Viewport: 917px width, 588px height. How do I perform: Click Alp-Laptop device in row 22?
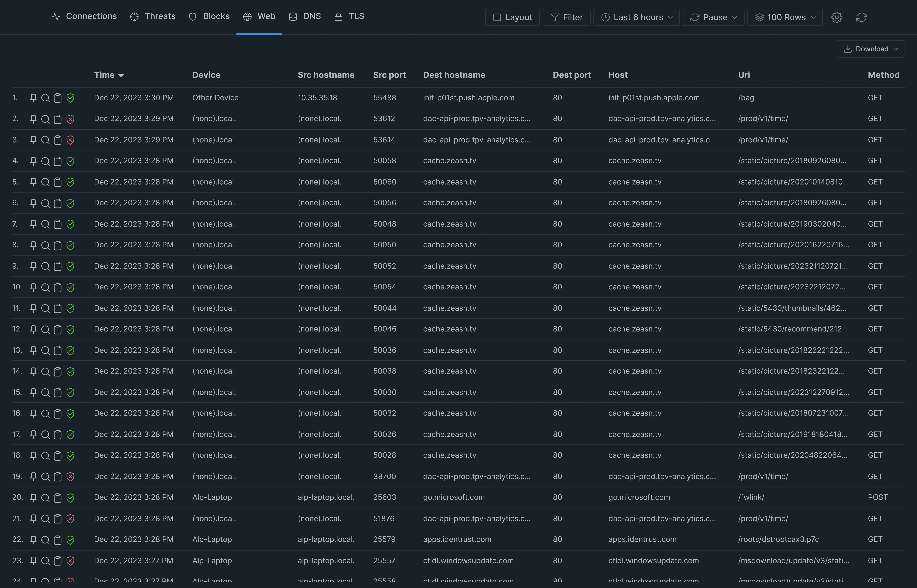click(x=212, y=540)
